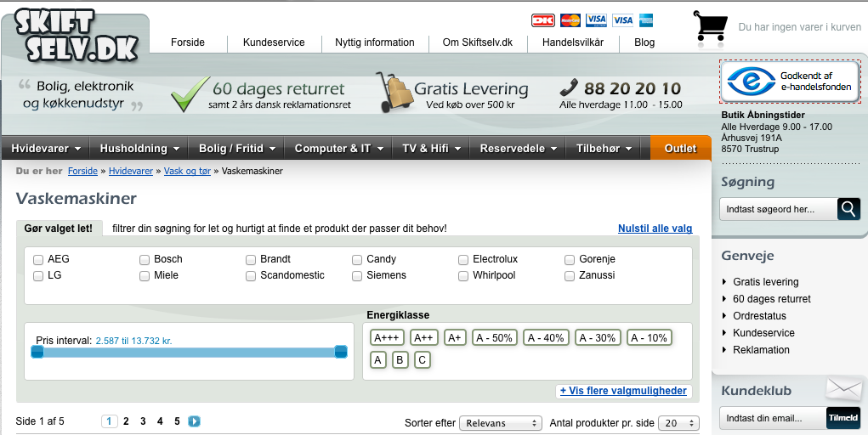Click the Skiftselv.dk logo
This screenshot has height=435, width=868.
pos(77,35)
